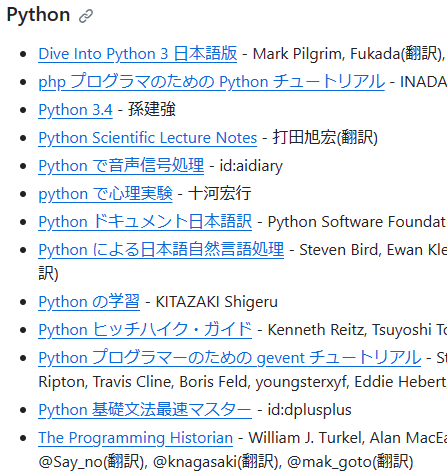
Task: Click author text William J. Turkel
Action: [x=306, y=438]
